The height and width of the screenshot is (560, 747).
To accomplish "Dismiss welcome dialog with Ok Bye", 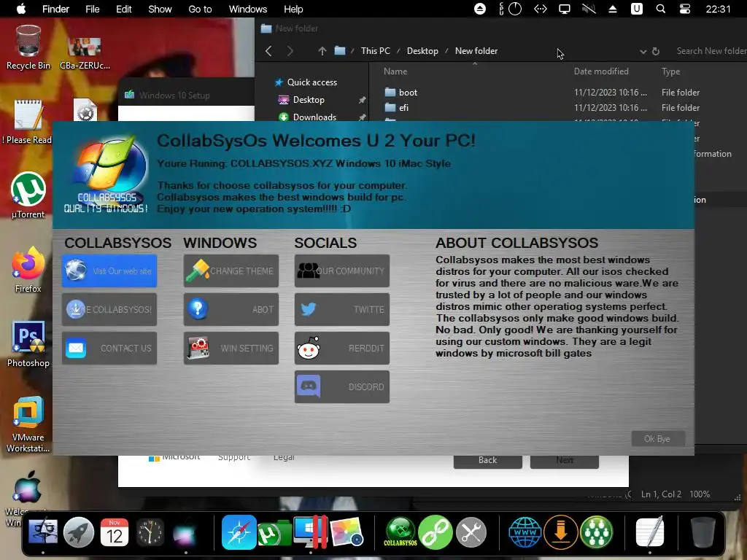I will pyautogui.click(x=658, y=438).
